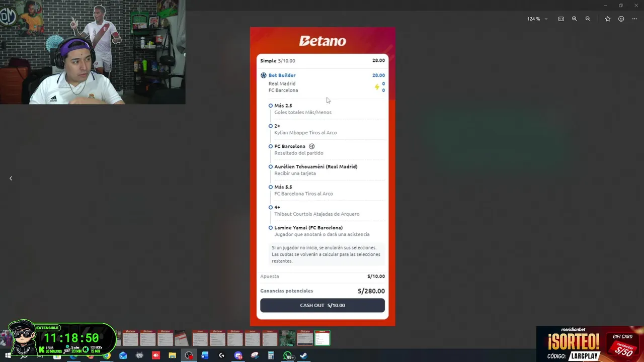
Task: Open the zoom percentage dropdown
Action: (537, 19)
